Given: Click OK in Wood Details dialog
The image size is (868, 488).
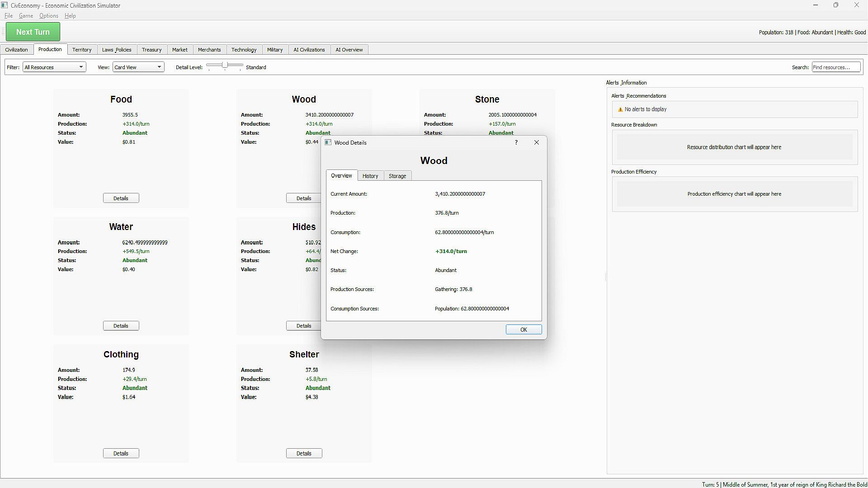Looking at the screenshot, I should 523,329.
